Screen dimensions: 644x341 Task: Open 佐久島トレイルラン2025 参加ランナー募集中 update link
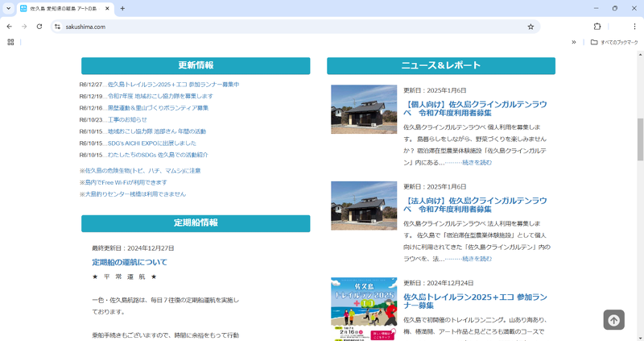coord(173,85)
